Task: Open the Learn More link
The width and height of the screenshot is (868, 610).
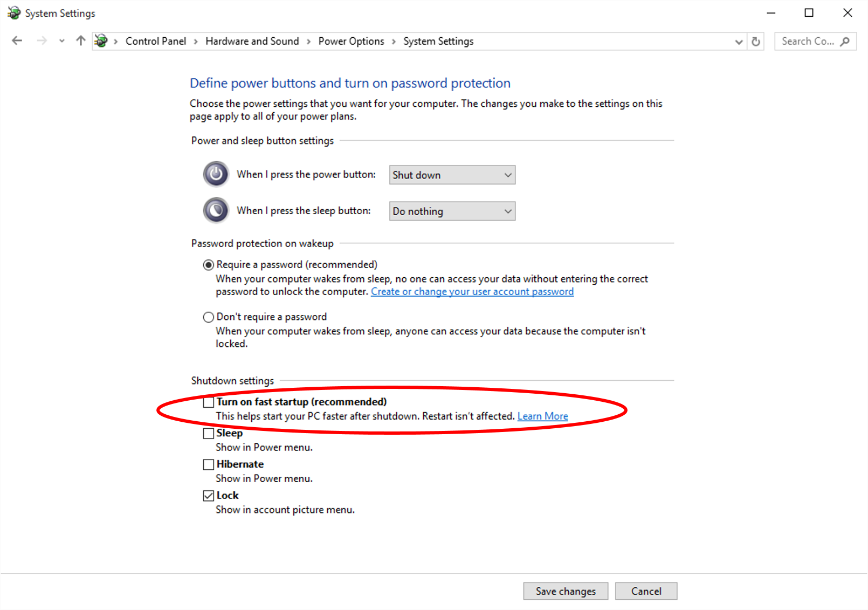Action: 542,416
